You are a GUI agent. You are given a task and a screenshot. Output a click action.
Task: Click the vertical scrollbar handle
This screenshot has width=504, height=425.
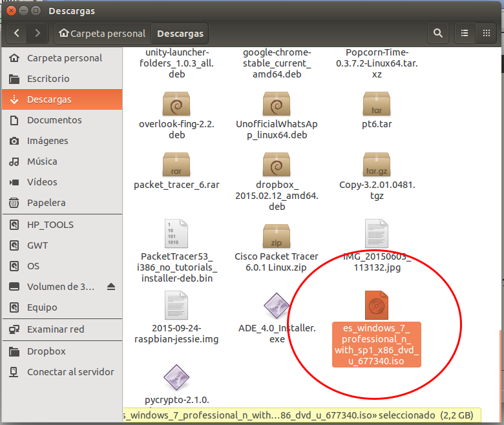(500, 375)
